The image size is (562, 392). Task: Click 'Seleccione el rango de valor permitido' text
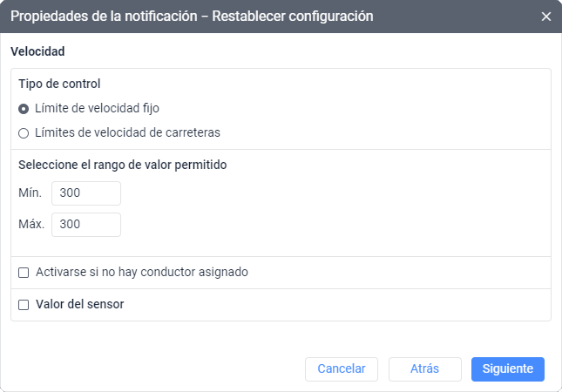pyautogui.click(x=123, y=164)
